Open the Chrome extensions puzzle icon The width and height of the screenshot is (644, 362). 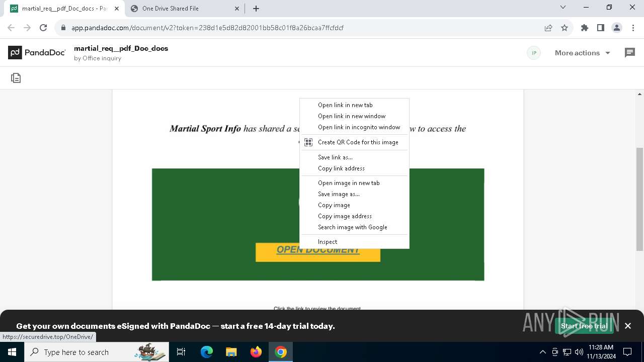[x=584, y=28]
